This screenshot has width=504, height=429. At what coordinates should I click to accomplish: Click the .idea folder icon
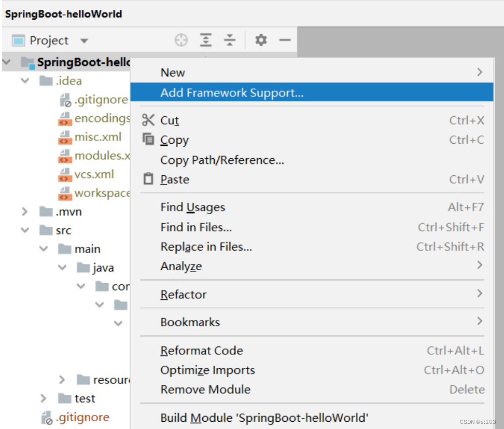46,80
